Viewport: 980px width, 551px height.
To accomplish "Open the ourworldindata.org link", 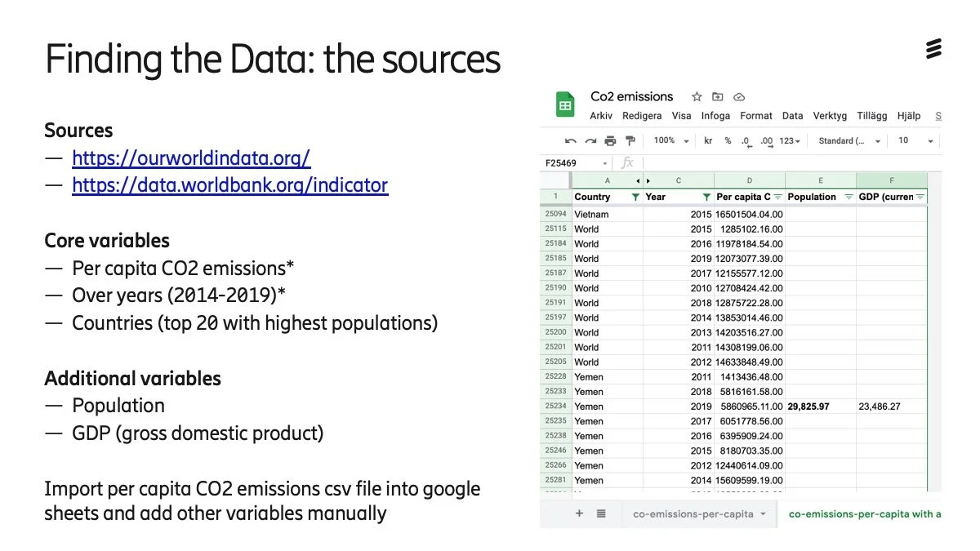I will (x=191, y=158).
